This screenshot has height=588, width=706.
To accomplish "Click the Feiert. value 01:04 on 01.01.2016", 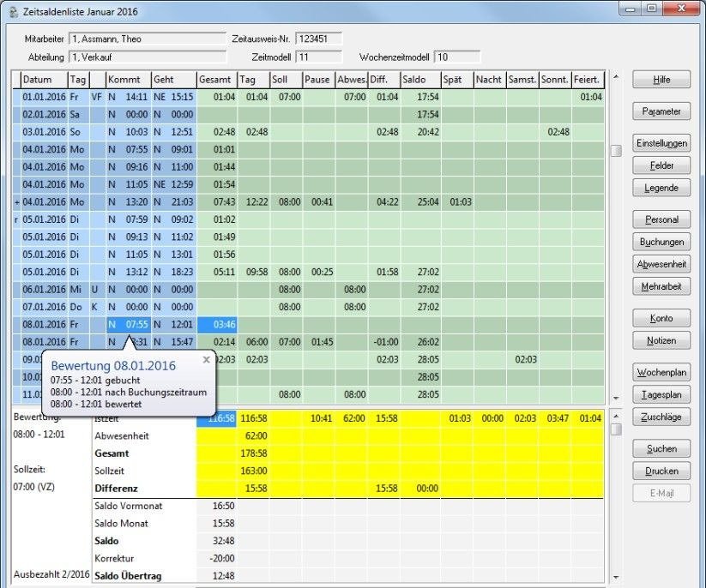I will 591,97.
